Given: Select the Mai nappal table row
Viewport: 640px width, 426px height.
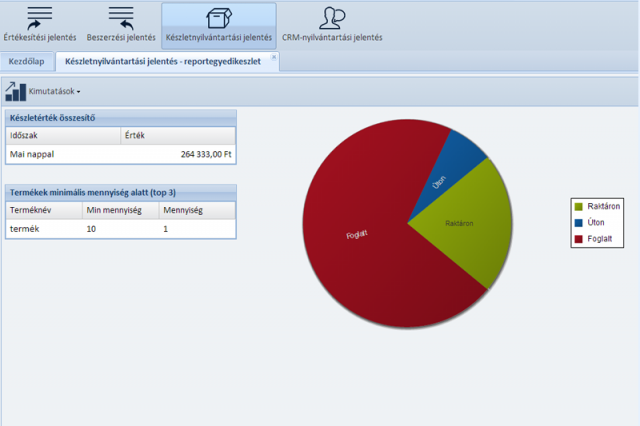Looking at the screenshot, I should pos(120,155).
